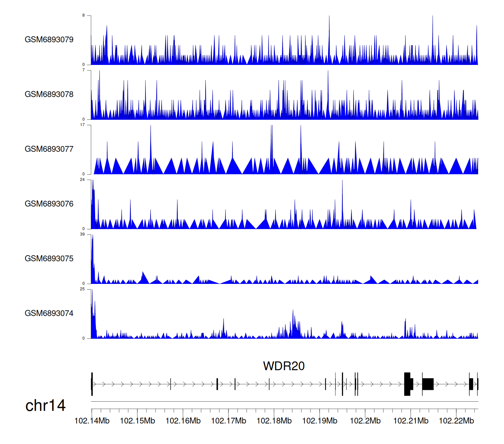
Task: Select the 102.15Mb axis label
Action: 137,421
